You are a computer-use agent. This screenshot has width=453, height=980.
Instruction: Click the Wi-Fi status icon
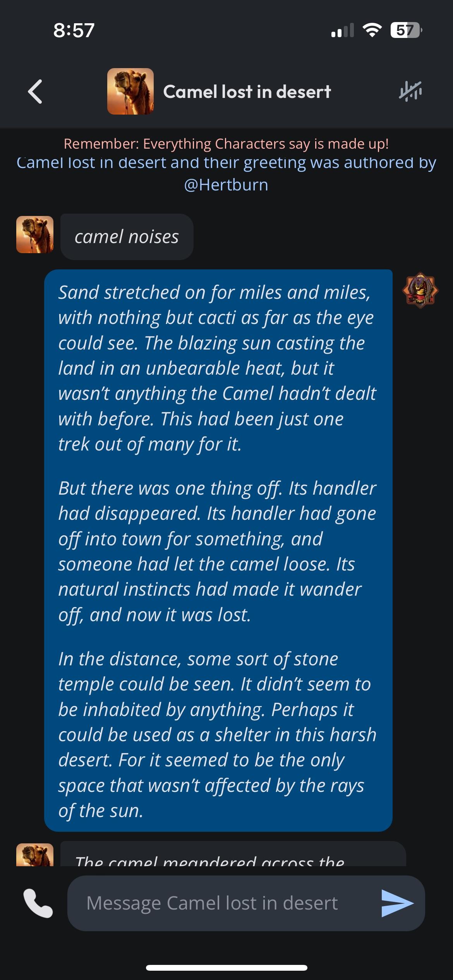point(372,30)
